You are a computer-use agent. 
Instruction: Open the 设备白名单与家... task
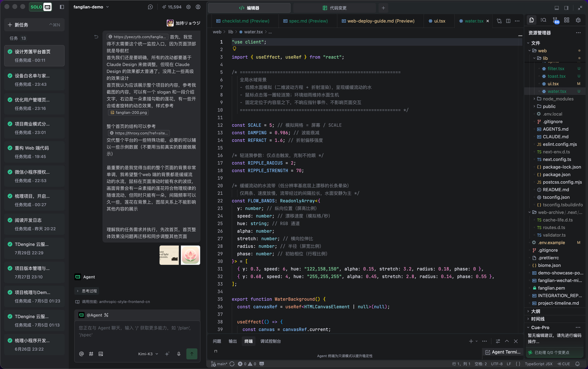[x=34, y=80]
